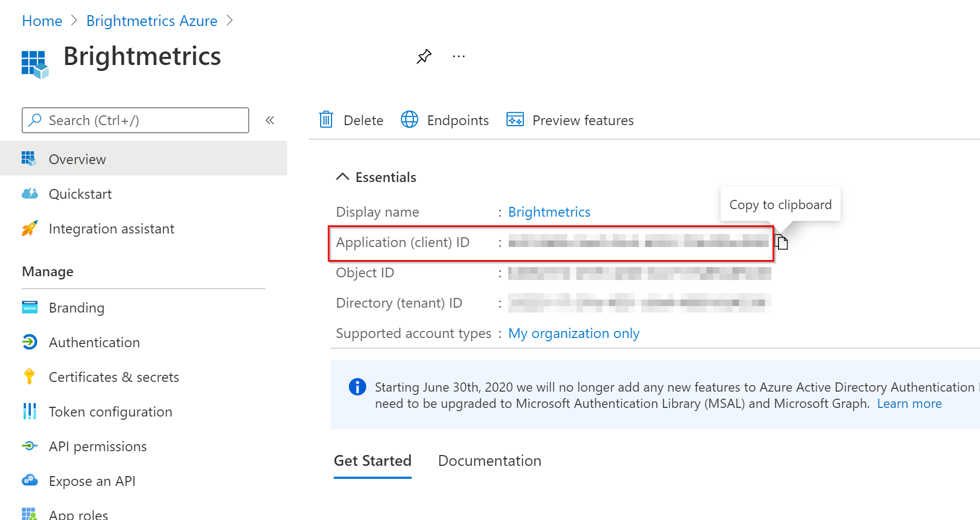980x520 pixels.
Task: Click the Supported account types label
Action: click(413, 333)
